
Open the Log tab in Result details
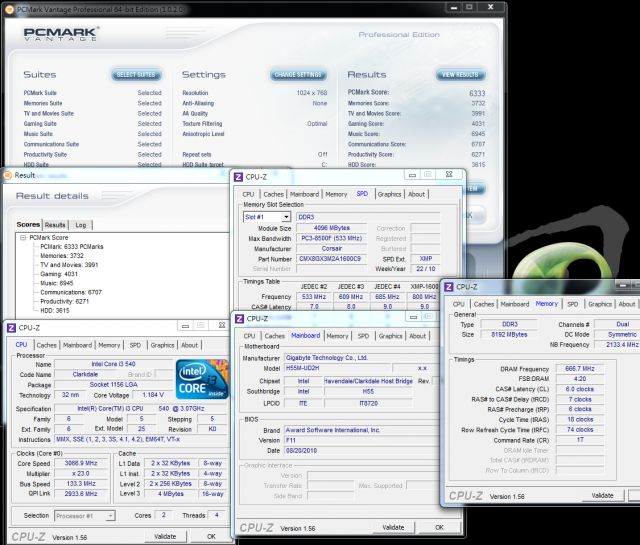coord(80,225)
